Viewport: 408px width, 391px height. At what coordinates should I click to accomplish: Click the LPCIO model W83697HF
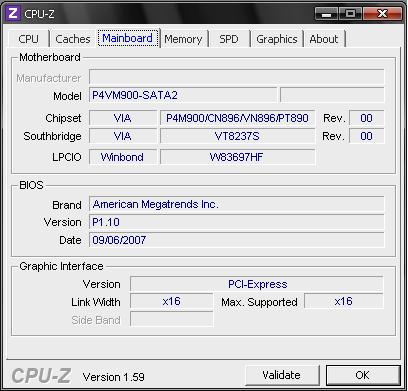tap(237, 157)
